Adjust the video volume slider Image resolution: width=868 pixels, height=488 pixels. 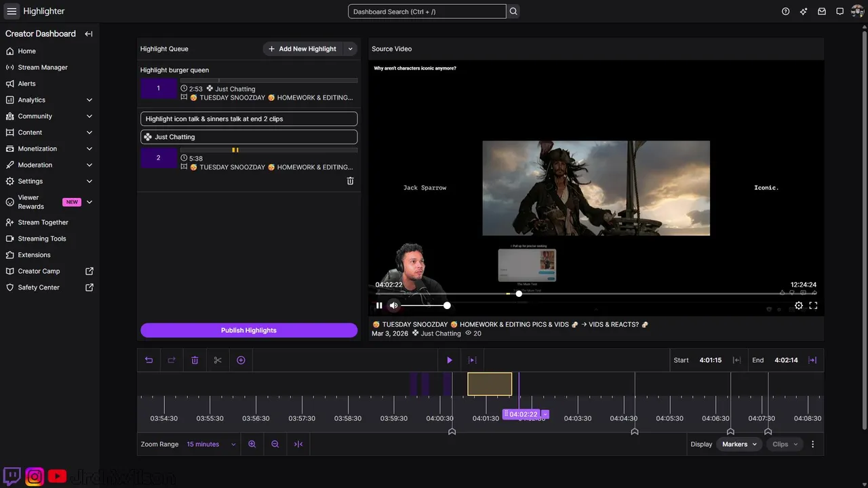425,306
